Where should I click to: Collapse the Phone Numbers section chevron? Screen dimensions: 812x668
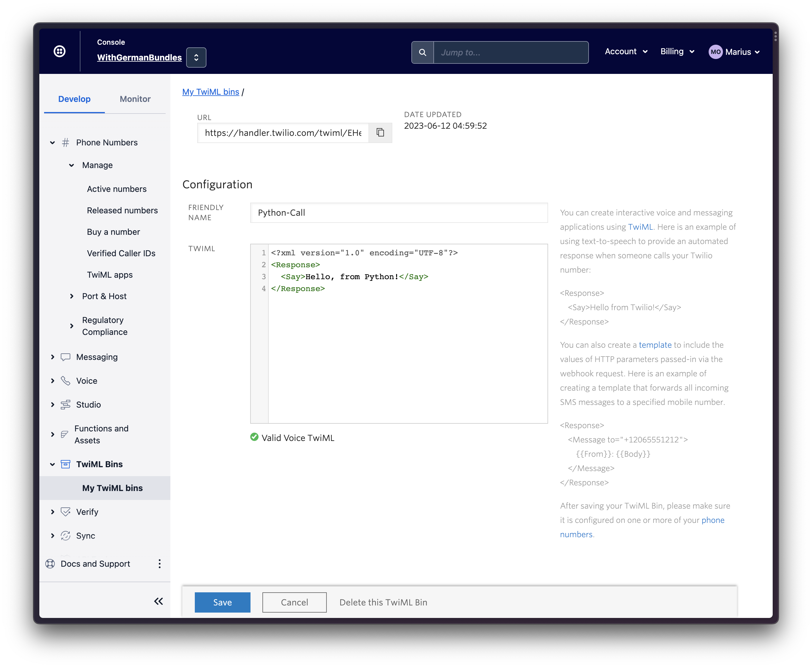(53, 143)
